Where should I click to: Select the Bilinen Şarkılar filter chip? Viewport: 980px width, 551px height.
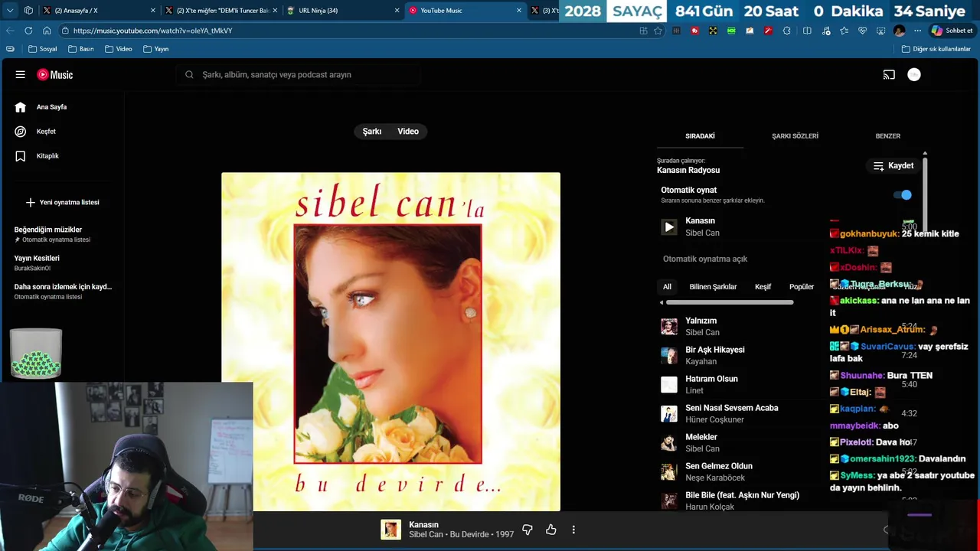pos(713,287)
